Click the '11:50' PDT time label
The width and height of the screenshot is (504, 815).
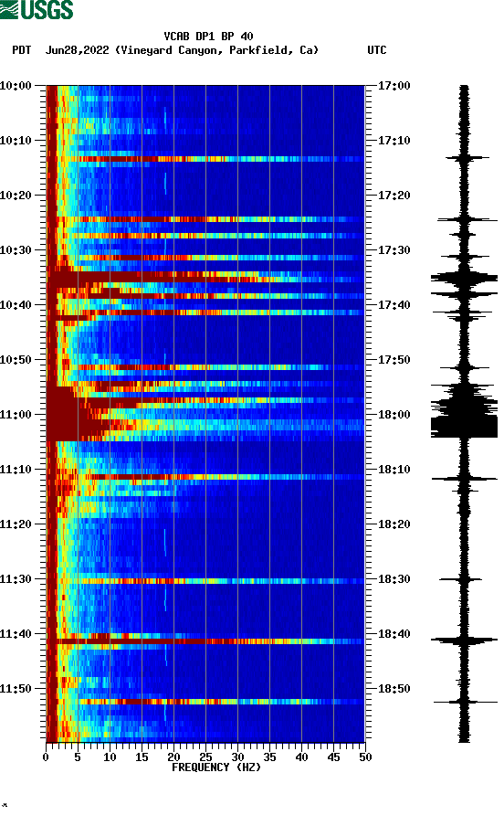[16, 689]
